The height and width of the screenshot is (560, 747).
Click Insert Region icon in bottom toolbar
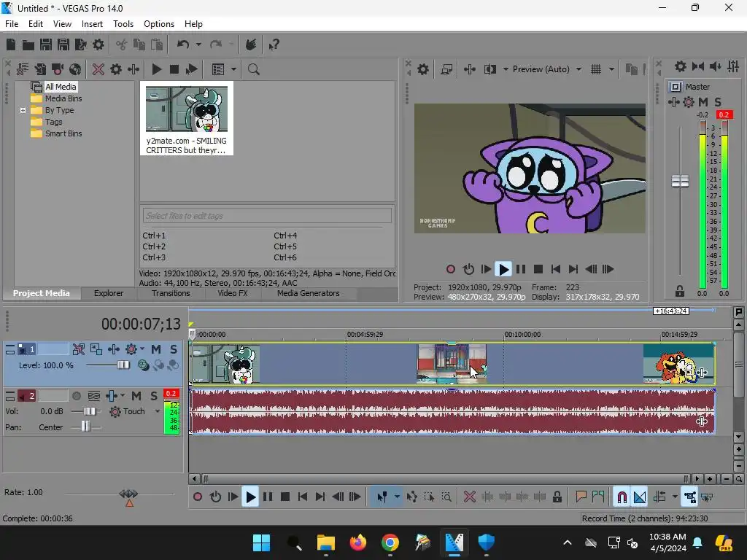point(598,497)
